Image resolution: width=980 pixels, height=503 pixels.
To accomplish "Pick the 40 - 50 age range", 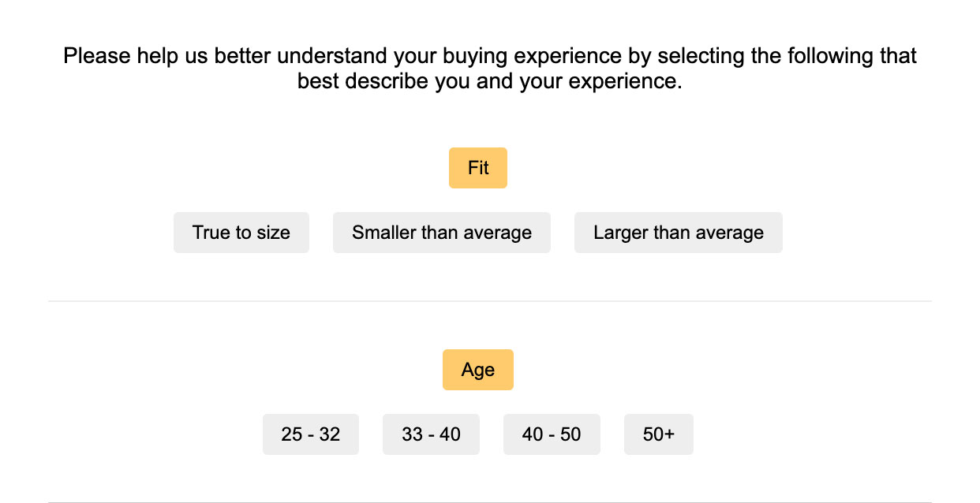I will (x=552, y=434).
